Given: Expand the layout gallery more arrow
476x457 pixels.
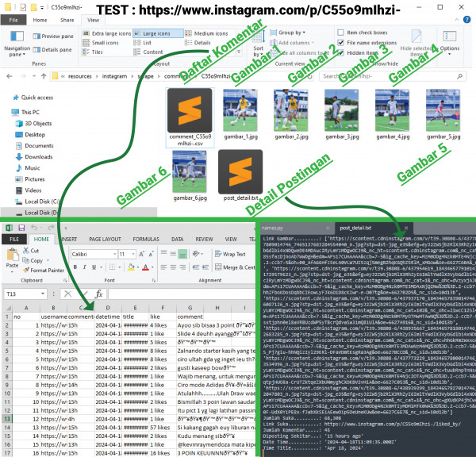Looking at the screenshot, I should pos(239,52).
